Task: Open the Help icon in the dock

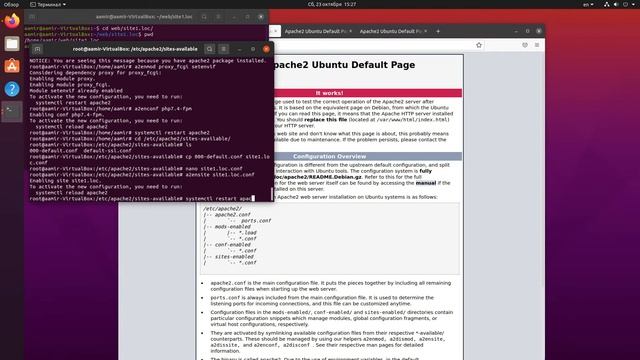Action: pyautogui.click(x=12, y=89)
